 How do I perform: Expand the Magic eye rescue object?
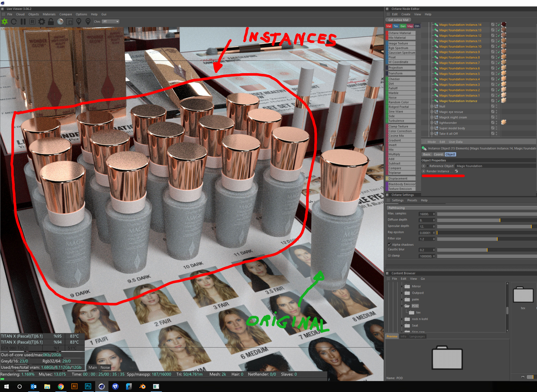point(432,112)
